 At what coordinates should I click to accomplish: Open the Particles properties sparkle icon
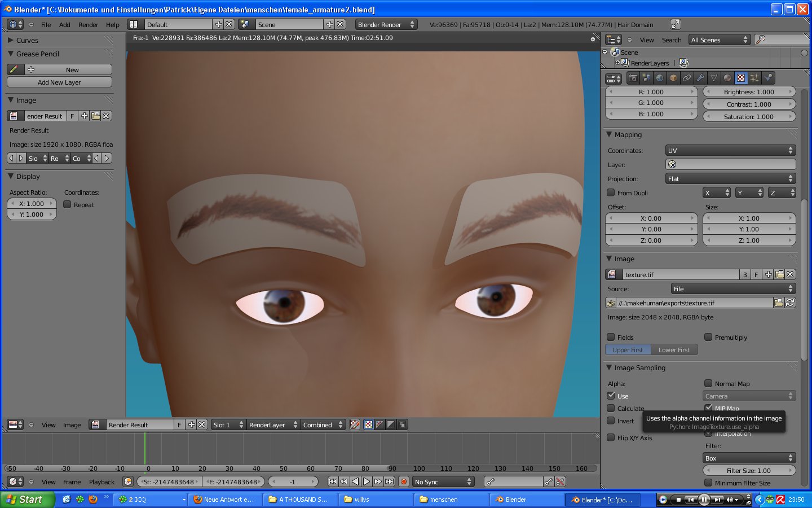[x=754, y=78]
